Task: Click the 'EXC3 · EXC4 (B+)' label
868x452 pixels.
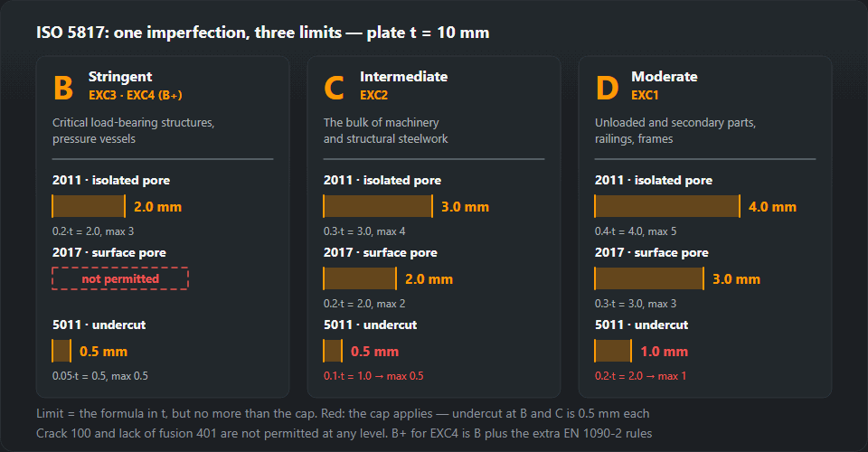Action: click(x=135, y=95)
